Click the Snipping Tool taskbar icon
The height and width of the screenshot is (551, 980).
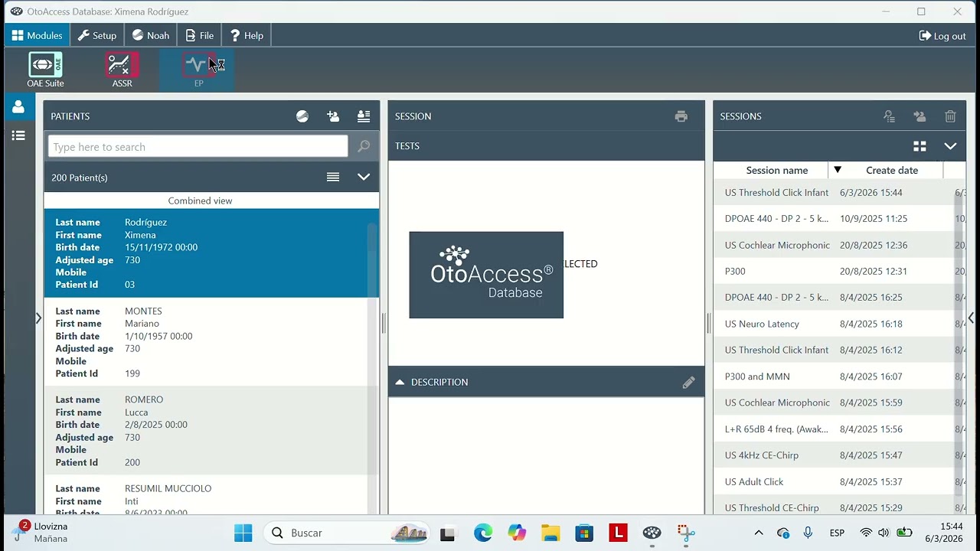pos(685,533)
